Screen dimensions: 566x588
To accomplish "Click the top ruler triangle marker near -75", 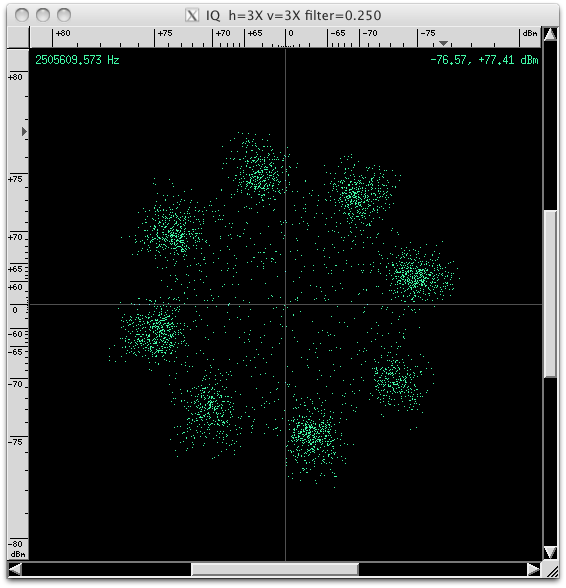I will (443, 43).
